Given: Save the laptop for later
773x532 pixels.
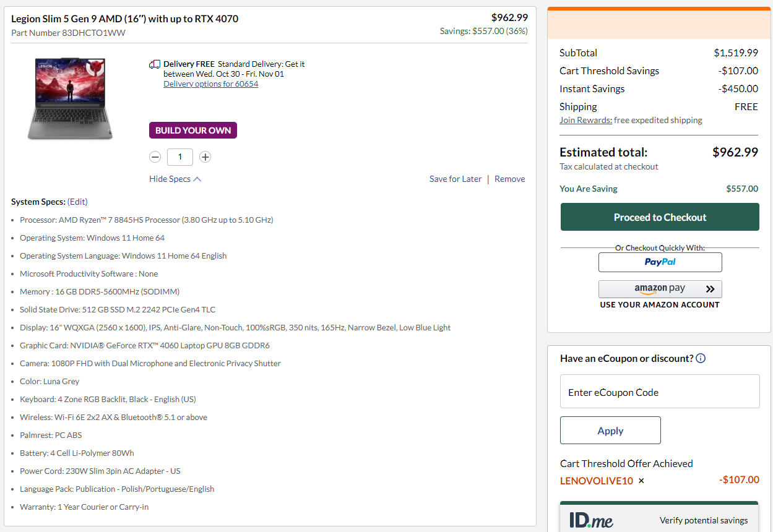Looking at the screenshot, I should (x=456, y=179).
